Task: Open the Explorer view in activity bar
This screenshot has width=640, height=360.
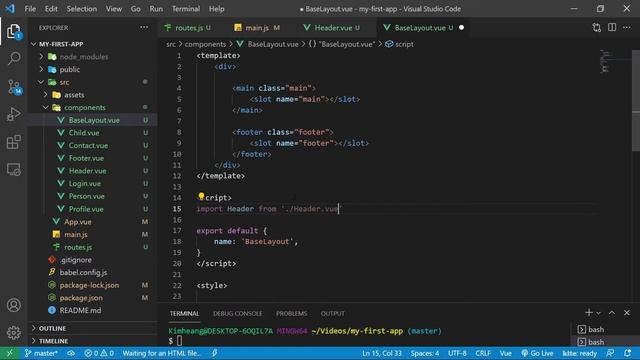Action: (x=13, y=31)
